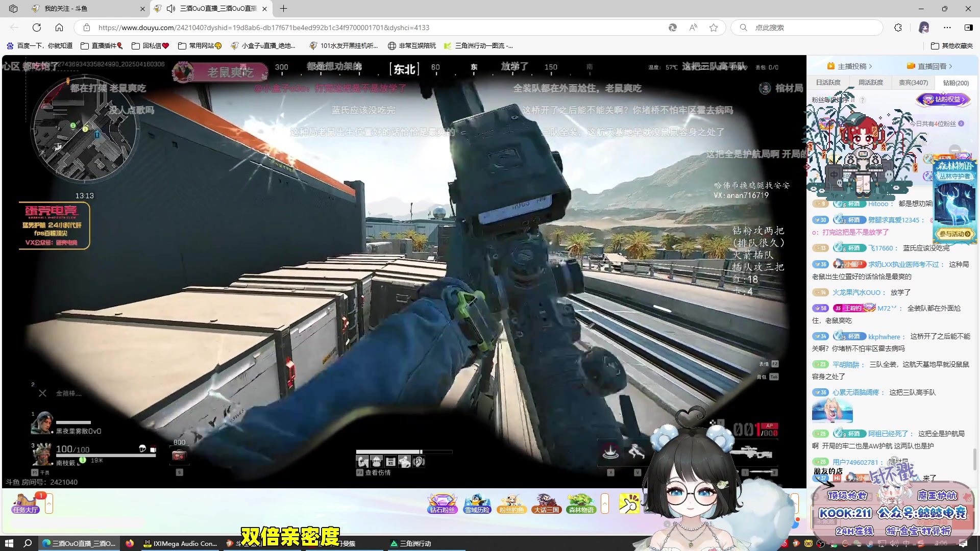Close the 我的关注 - 斗鱼 browser tab

[142, 9]
